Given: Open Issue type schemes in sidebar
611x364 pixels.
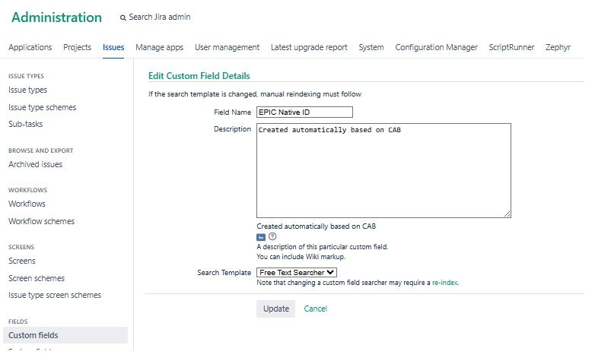Looking at the screenshot, I should point(42,107).
